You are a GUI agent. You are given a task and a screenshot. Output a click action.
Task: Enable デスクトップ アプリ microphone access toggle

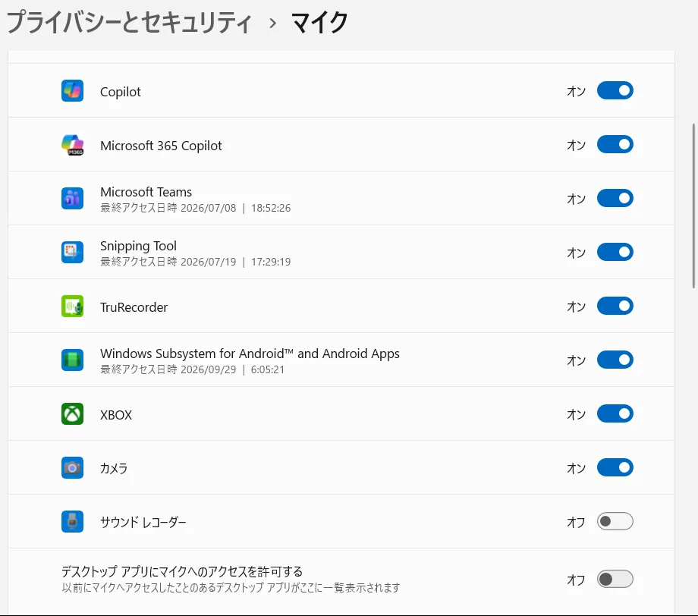tap(615, 579)
